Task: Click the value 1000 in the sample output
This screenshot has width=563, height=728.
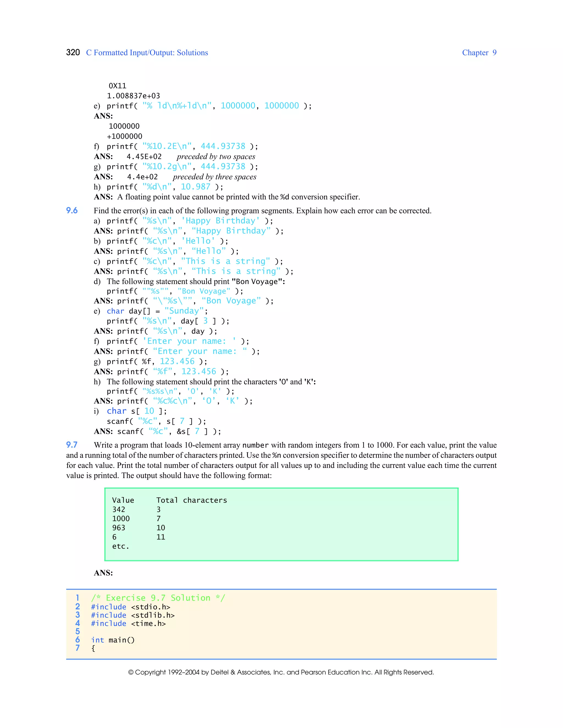Action: 121,519
